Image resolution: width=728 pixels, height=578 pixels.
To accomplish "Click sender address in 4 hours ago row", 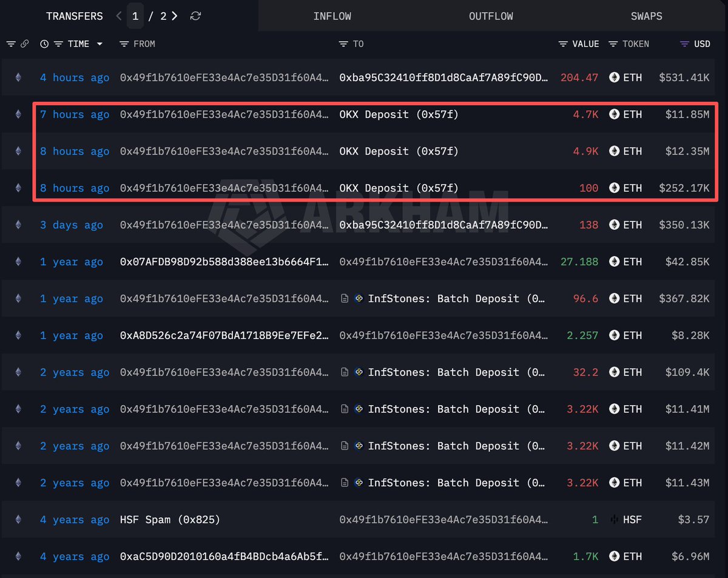I will (225, 78).
